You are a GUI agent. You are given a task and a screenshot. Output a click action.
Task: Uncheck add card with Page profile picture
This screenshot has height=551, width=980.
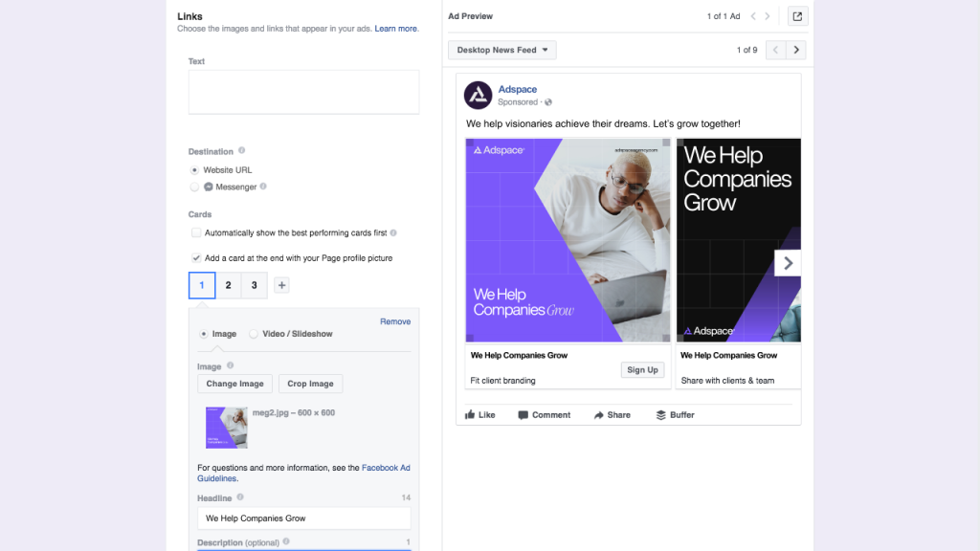(x=196, y=258)
